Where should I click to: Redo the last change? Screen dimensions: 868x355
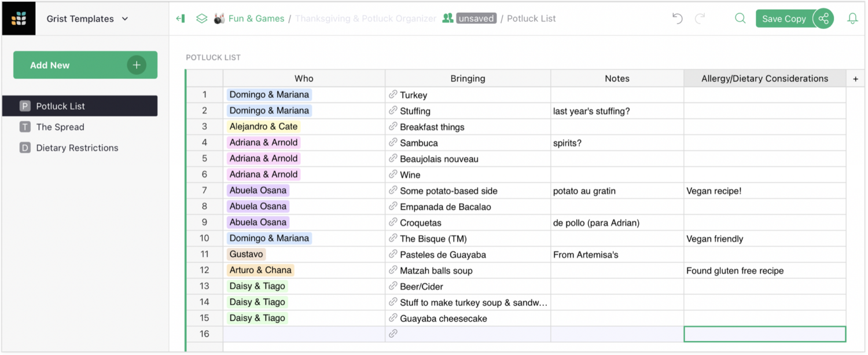tap(700, 19)
